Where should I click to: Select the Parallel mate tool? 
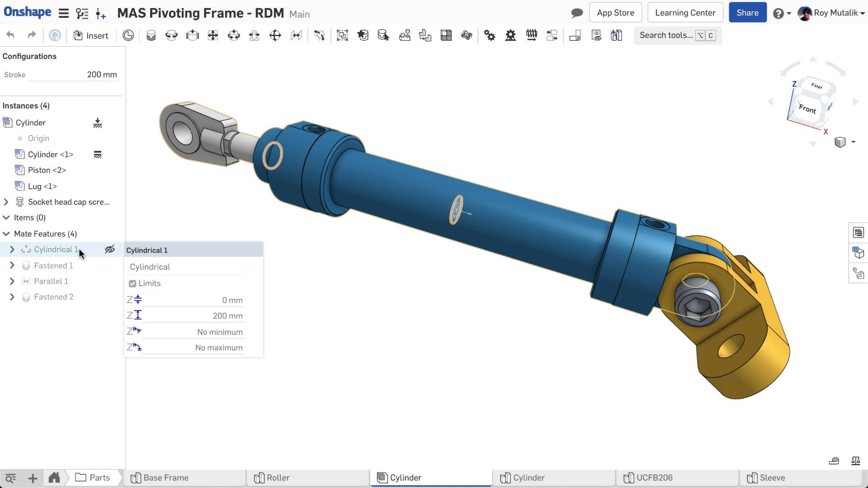tap(296, 35)
